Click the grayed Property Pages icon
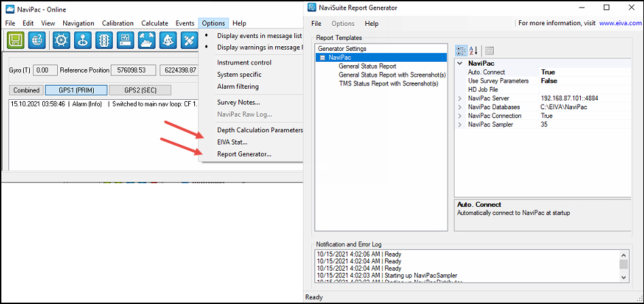Screen dimensions: 644x304 click(x=489, y=50)
